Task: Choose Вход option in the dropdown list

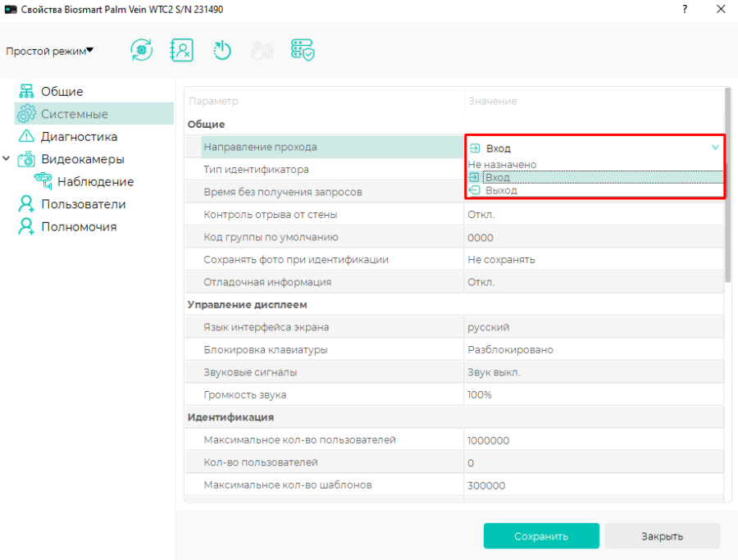Action: [x=596, y=177]
